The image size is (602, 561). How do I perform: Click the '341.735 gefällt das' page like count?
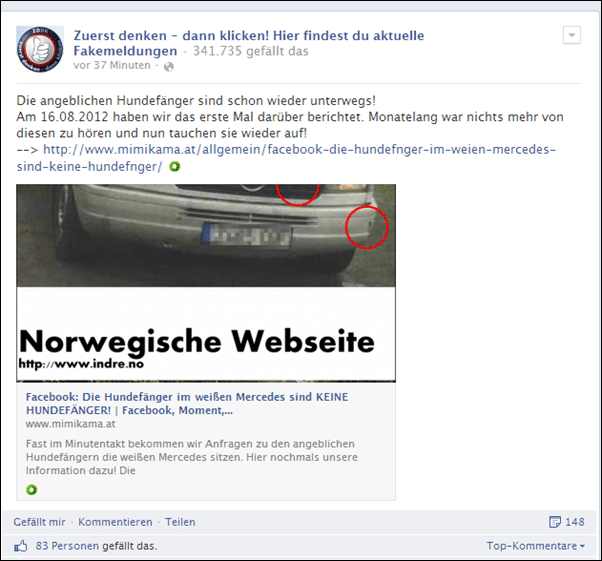tap(250, 51)
